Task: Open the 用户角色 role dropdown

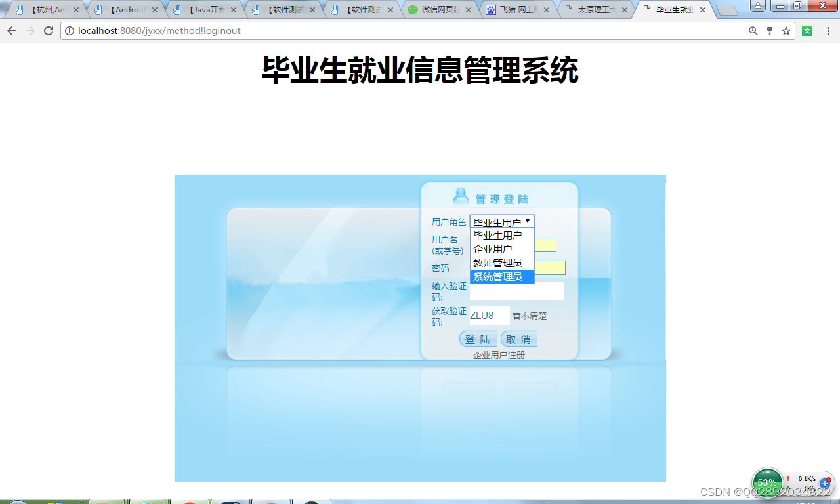Action: [502, 221]
